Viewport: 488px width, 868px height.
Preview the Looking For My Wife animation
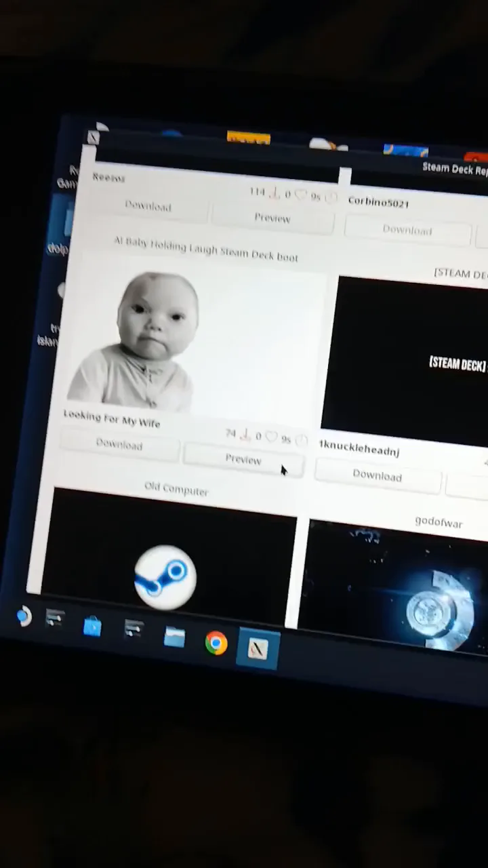click(x=243, y=459)
